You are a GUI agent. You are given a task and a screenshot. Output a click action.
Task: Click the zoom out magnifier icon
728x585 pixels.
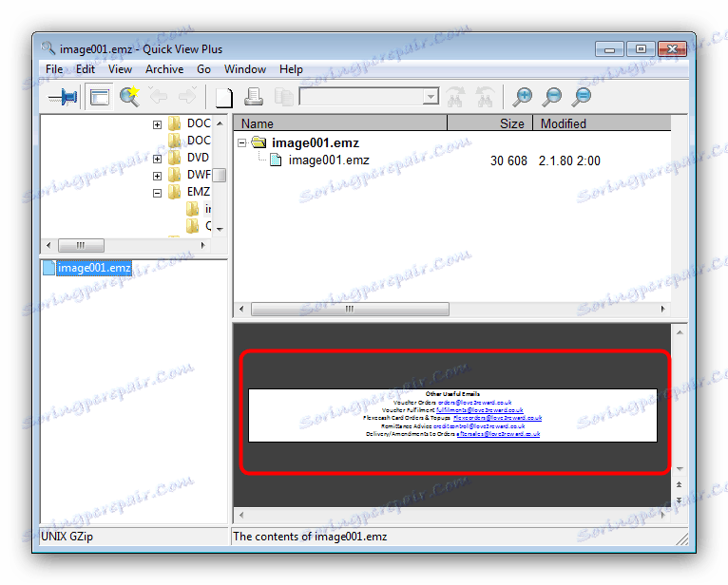pos(552,97)
